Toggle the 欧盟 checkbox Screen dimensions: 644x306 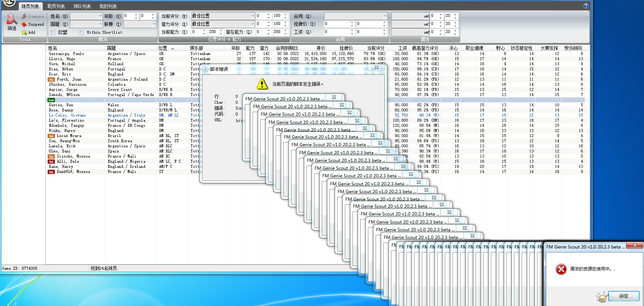[x=53, y=32]
